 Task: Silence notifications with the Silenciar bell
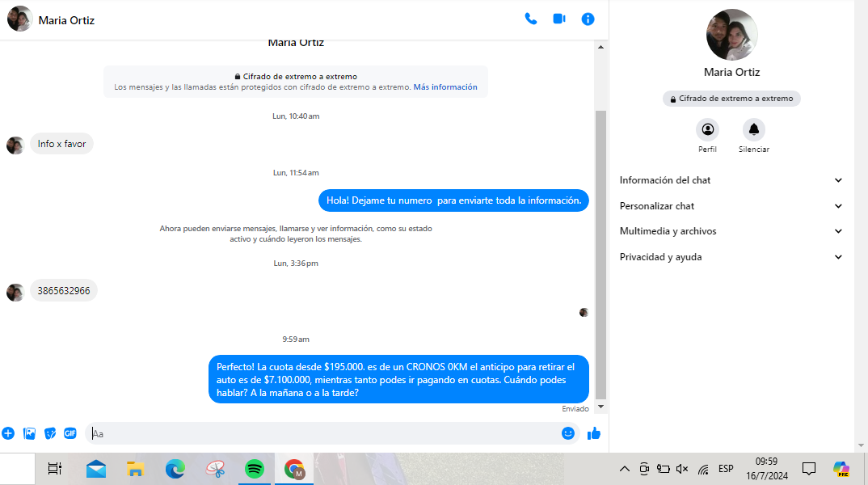(753, 129)
